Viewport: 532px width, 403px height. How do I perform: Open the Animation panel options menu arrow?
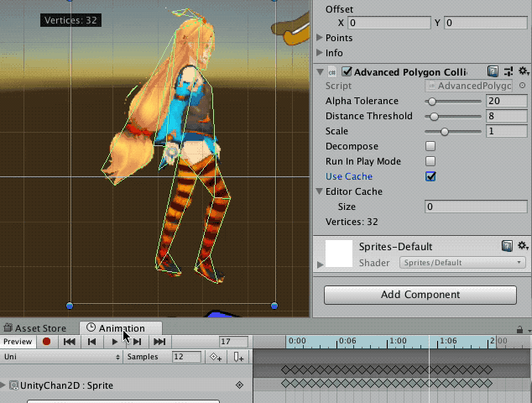point(529,330)
